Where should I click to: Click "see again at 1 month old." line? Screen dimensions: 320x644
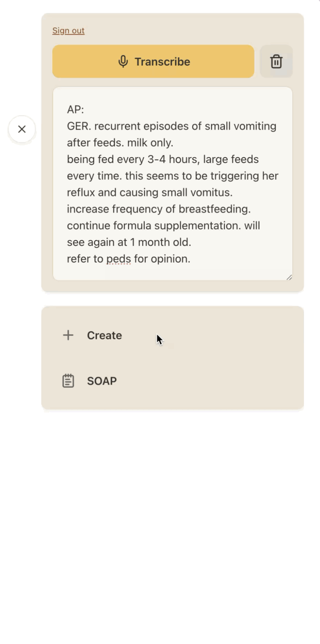(x=129, y=242)
